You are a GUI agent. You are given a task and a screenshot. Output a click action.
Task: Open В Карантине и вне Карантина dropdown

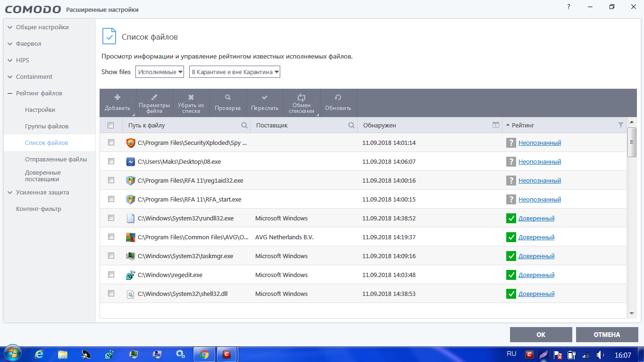pos(234,72)
